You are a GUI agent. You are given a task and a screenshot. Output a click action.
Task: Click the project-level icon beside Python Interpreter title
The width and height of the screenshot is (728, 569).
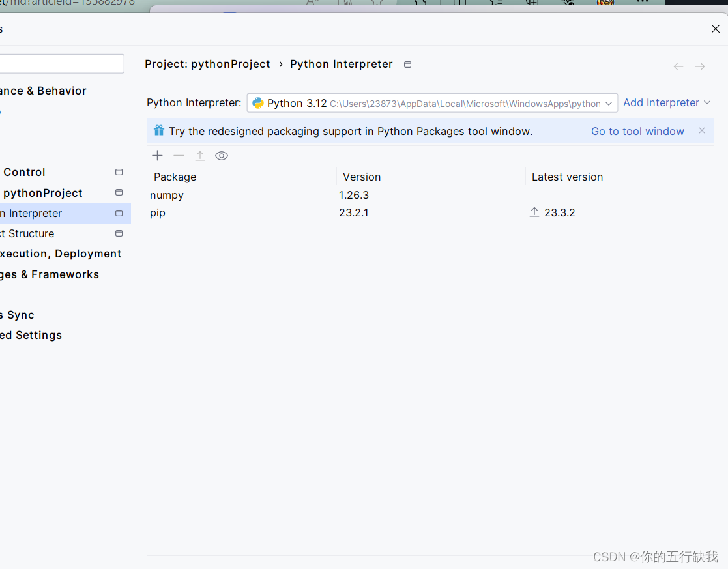click(407, 65)
